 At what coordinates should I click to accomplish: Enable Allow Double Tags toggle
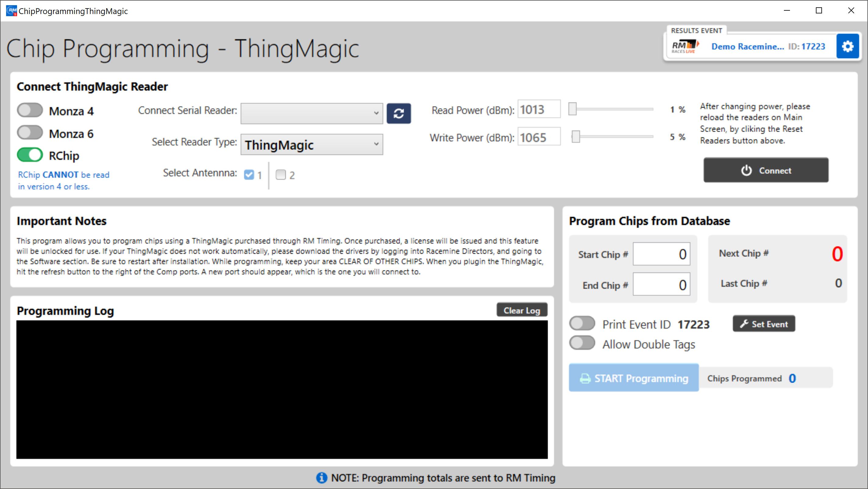click(x=582, y=343)
